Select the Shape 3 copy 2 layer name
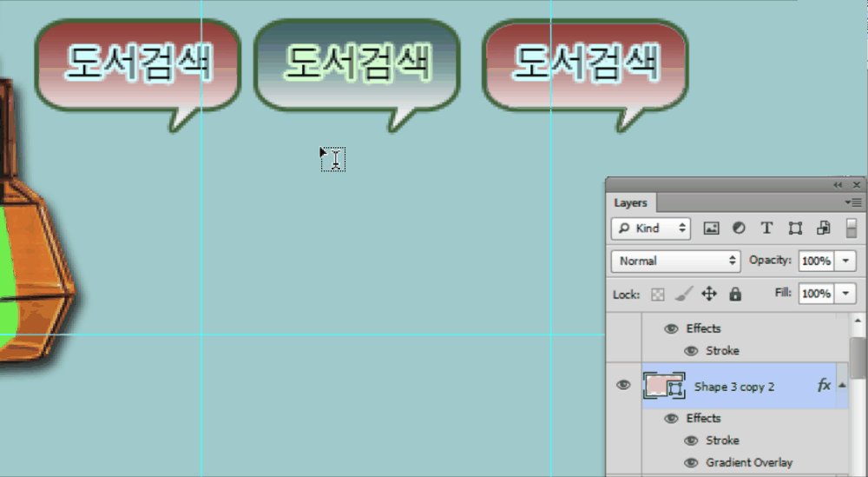The height and width of the screenshot is (477, 868). [734, 387]
